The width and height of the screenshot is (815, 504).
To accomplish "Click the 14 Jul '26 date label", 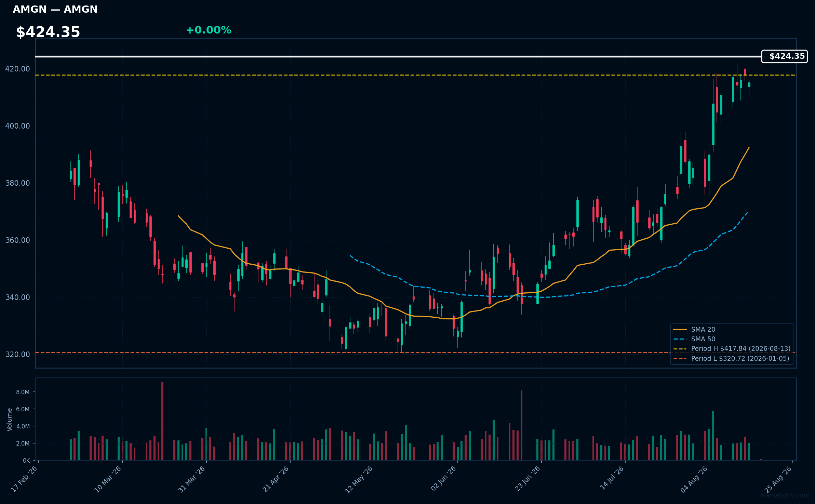I will pos(612,478).
